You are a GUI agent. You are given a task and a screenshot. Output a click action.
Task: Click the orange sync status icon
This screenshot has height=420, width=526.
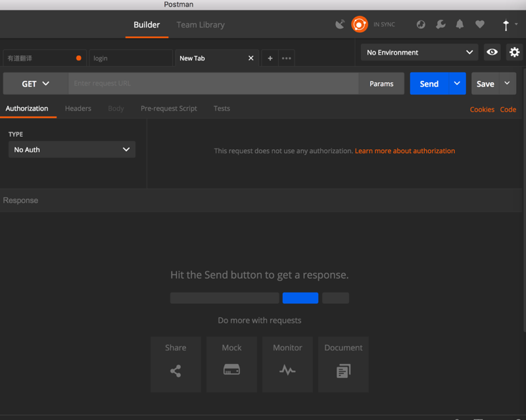click(x=359, y=24)
